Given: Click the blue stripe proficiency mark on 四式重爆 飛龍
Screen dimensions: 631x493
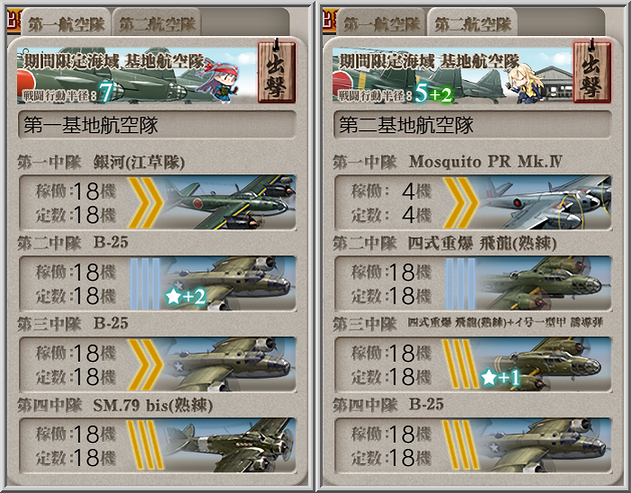Looking at the screenshot, I should [460, 283].
